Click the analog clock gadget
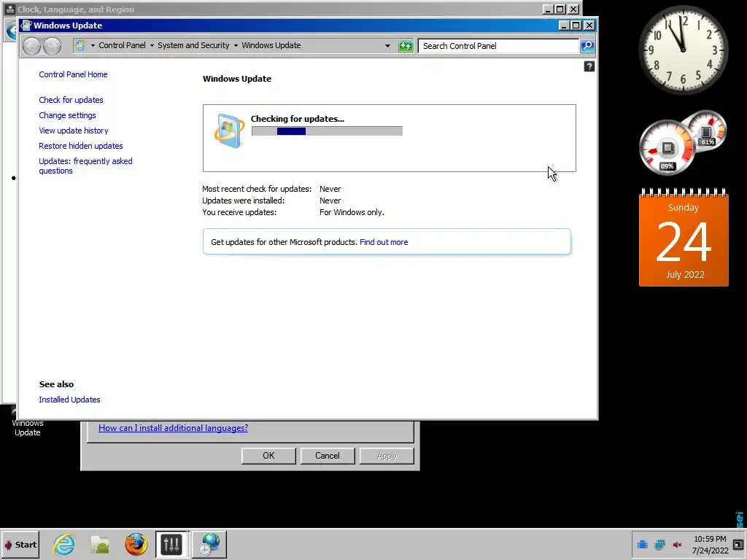The height and width of the screenshot is (560, 747). pos(683,50)
